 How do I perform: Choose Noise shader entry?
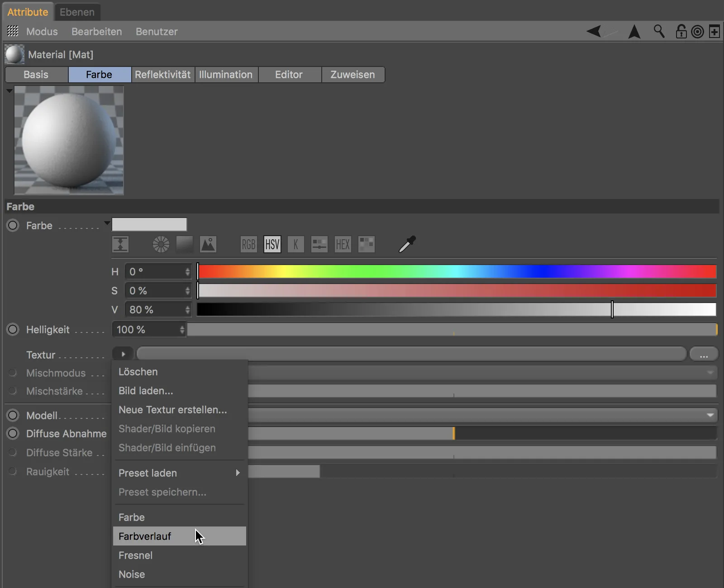coord(180,574)
